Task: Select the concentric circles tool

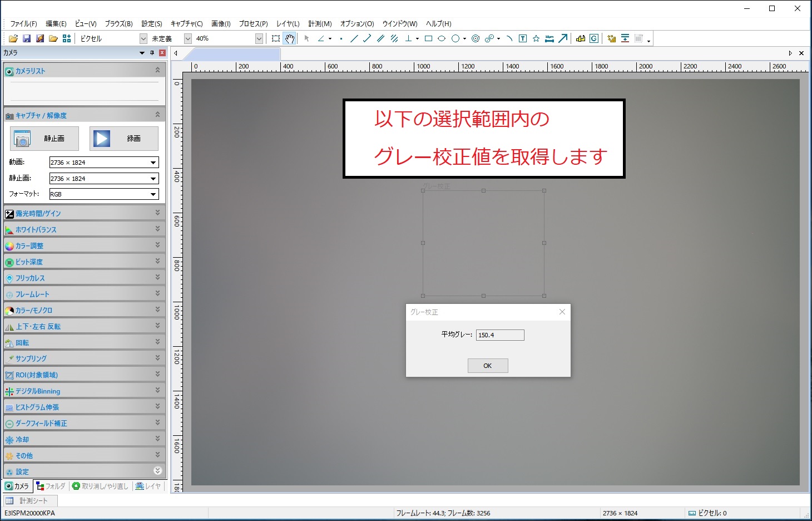Action: pyautogui.click(x=476, y=38)
